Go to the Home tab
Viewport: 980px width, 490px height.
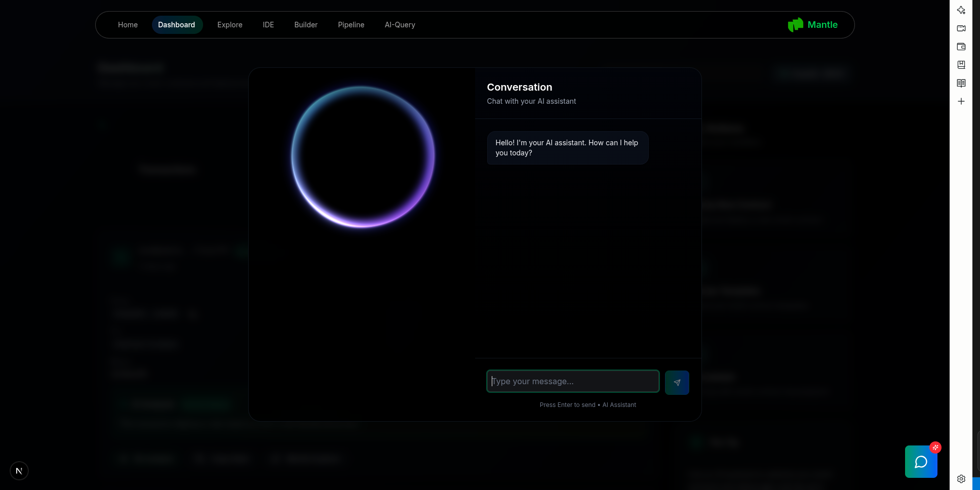point(128,25)
